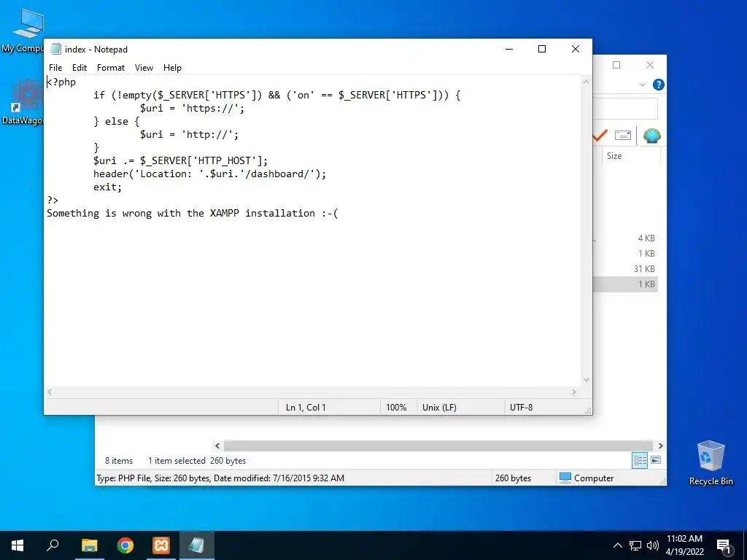This screenshot has height=560, width=747.
Task: Click the 'Ln 1, Col 1' status entry
Action: click(306, 407)
